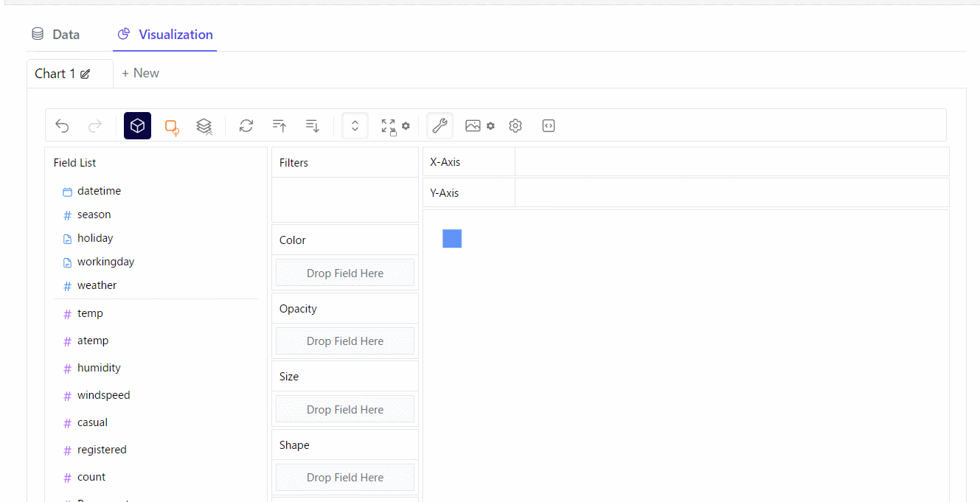The width and height of the screenshot is (980, 502).
Task: Open the chart settings gear
Action: tap(515, 126)
